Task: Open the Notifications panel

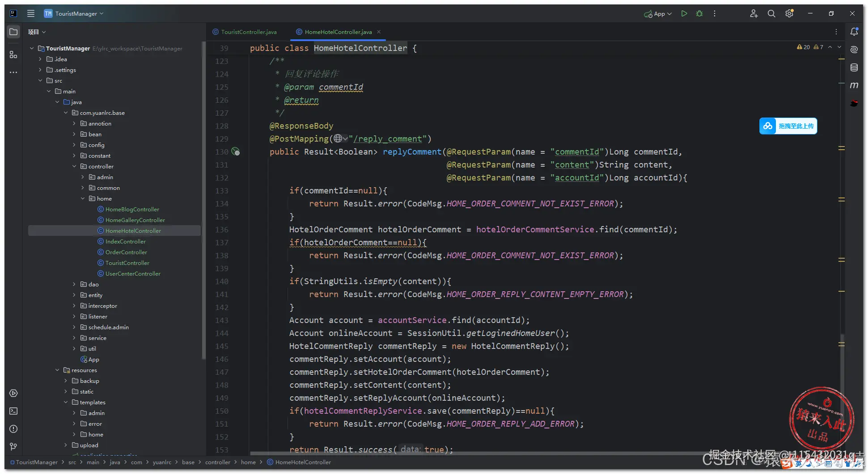Action: pyautogui.click(x=854, y=32)
